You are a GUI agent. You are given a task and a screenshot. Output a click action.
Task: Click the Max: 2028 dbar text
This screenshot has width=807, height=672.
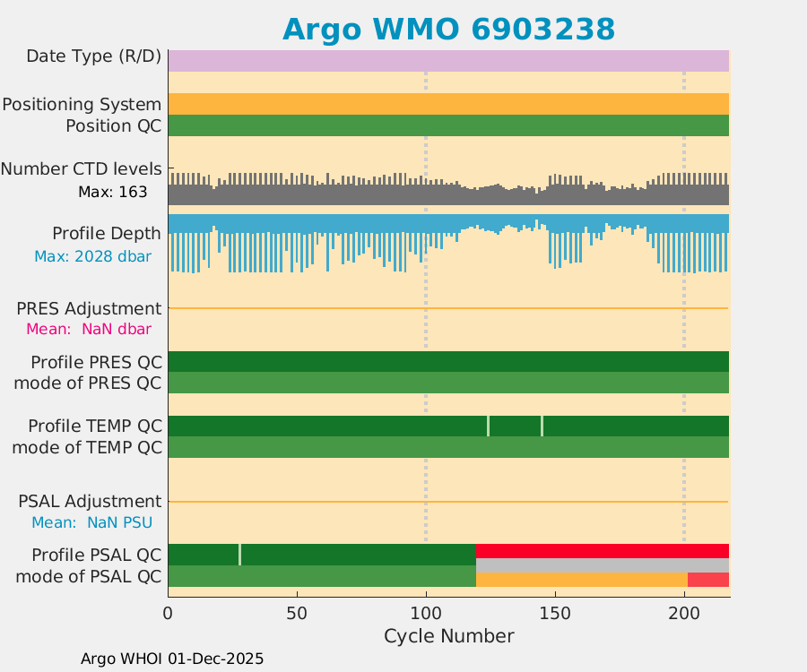(92, 256)
